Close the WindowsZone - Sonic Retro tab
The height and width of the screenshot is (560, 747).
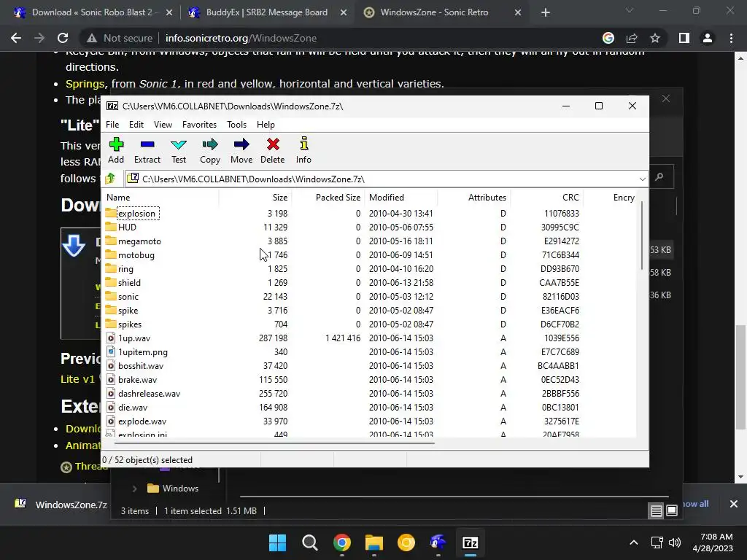click(x=518, y=13)
